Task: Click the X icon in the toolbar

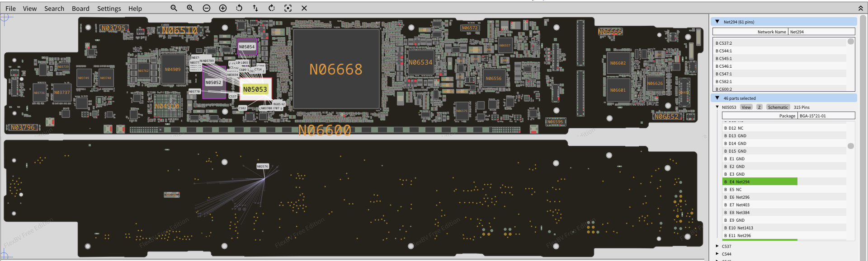Action: pyautogui.click(x=304, y=8)
